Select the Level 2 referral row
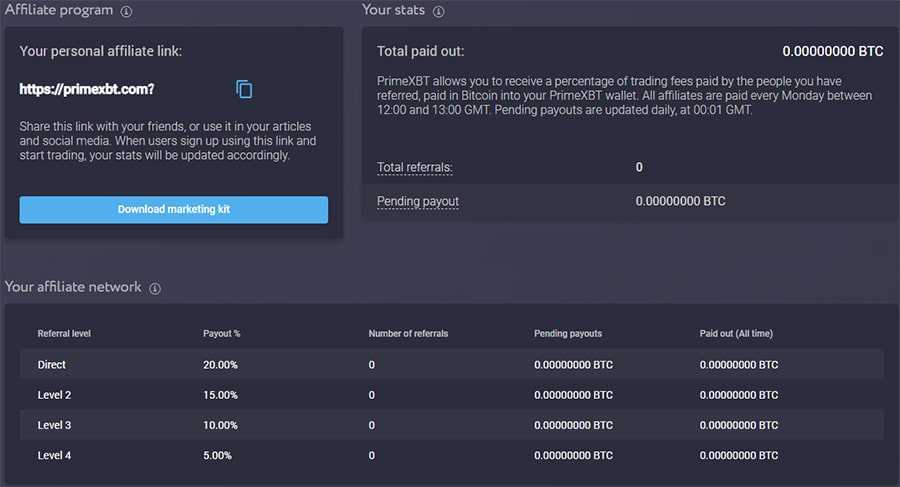 click(54, 395)
